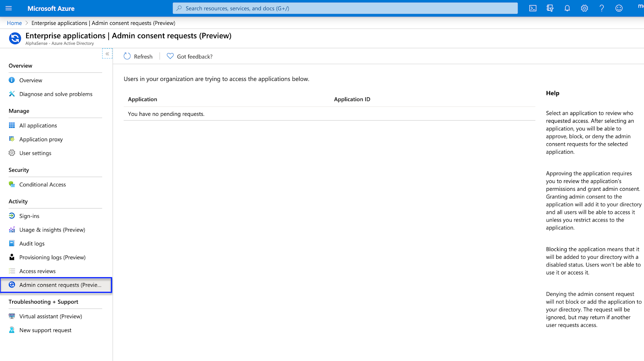Screen dimensions: 644x361
Task: Click the Application ID column header
Action: coord(352,99)
